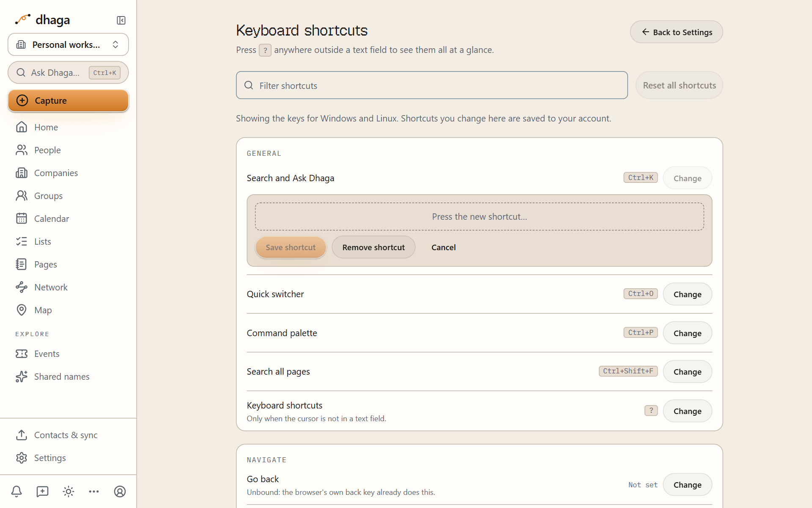Click Reset all shortcuts
The image size is (812, 508).
[679, 85]
